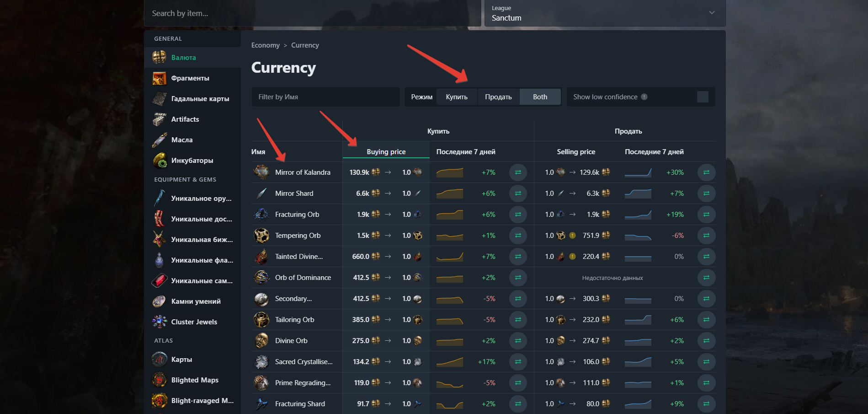This screenshot has height=414, width=868.
Task: Click the Economy breadcrumb link
Action: pyautogui.click(x=265, y=45)
